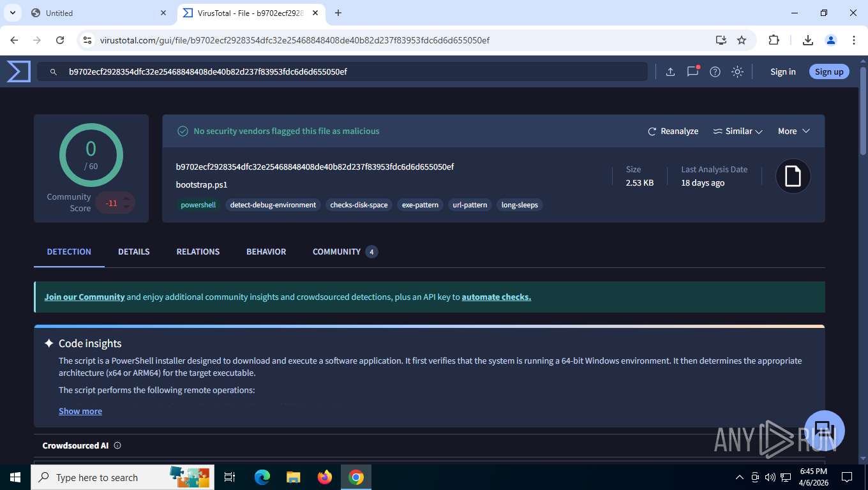Close the Untitled tab
This screenshot has width=868, height=490.
click(163, 13)
